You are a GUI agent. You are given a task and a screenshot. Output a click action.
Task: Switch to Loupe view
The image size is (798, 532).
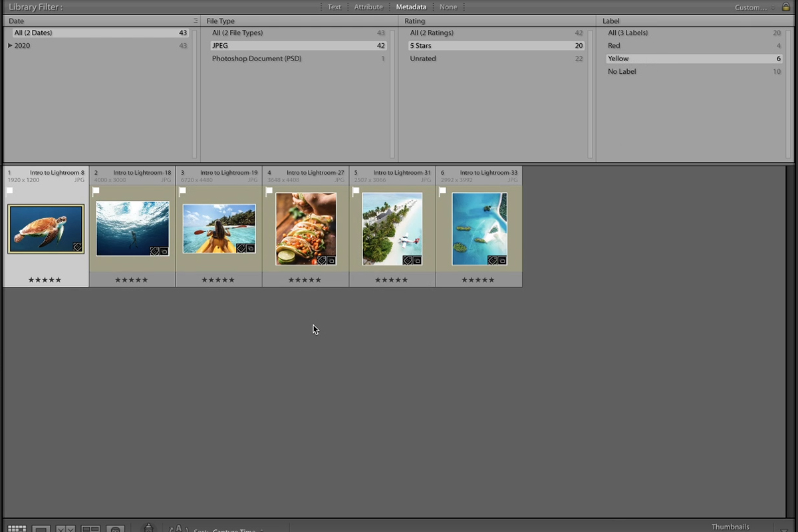click(x=41, y=527)
